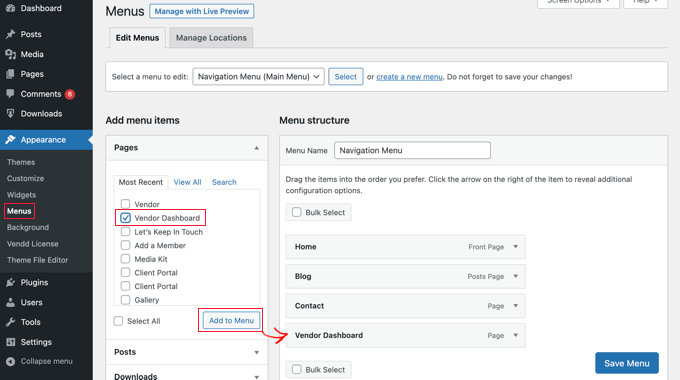The image size is (680, 380).
Task: Check the Media Kit checkbox
Action: (125, 259)
